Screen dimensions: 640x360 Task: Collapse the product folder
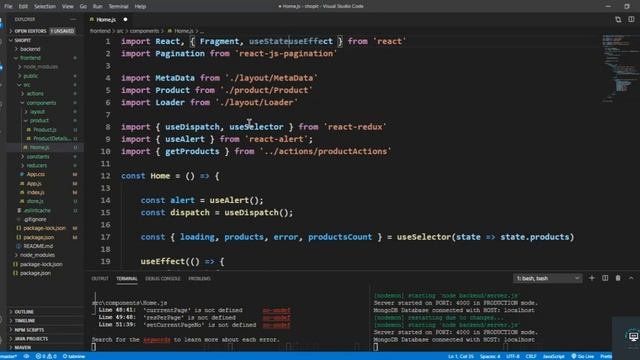pyautogui.click(x=39, y=120)
